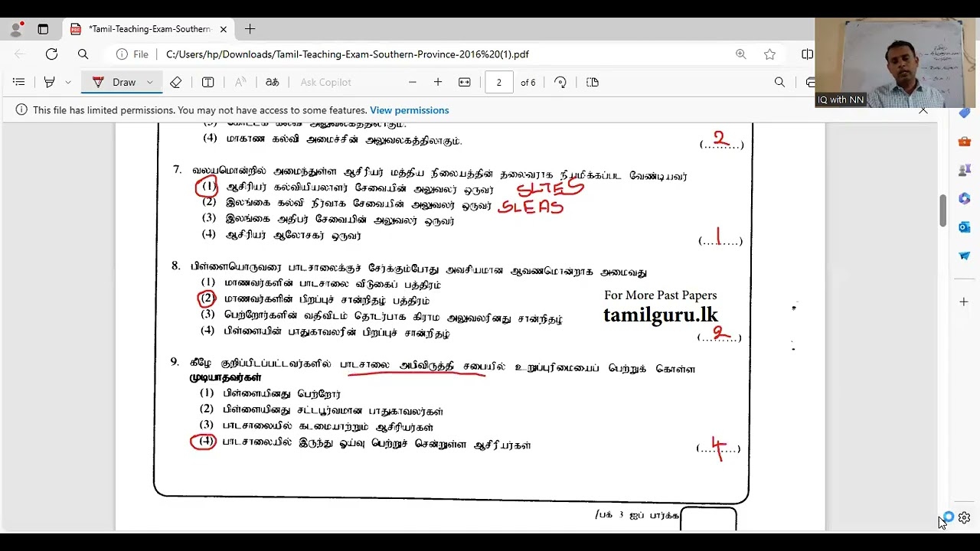The image size is (980, 551).
Task: Select the Erase tool
Action: 175,82
